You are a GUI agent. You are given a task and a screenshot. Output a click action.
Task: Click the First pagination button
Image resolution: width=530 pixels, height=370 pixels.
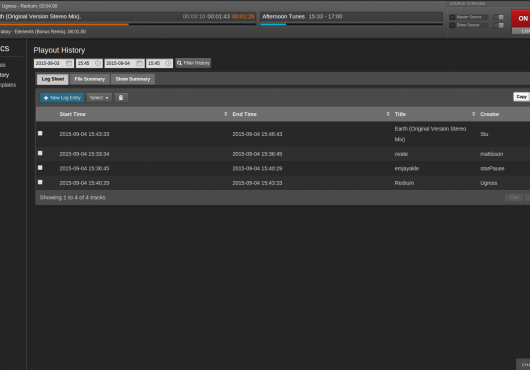point(514,197)
